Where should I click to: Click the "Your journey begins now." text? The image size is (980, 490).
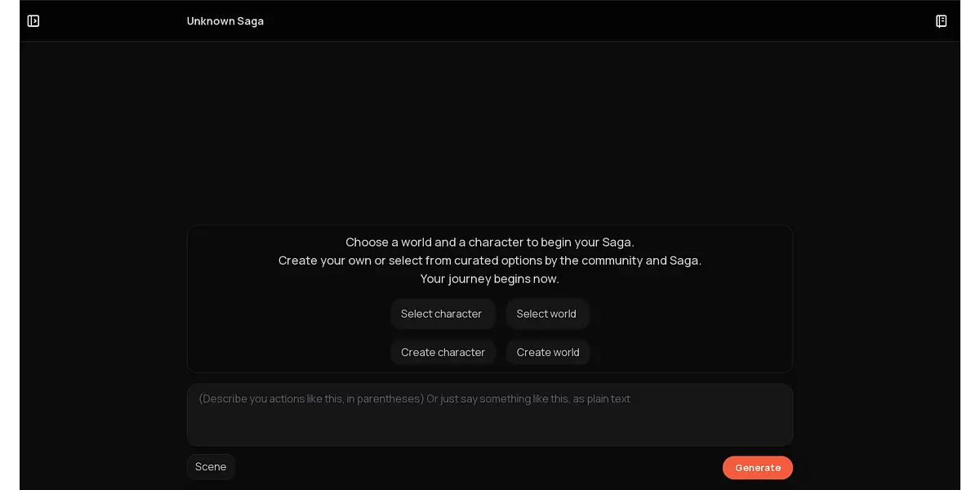pos(489,278)
